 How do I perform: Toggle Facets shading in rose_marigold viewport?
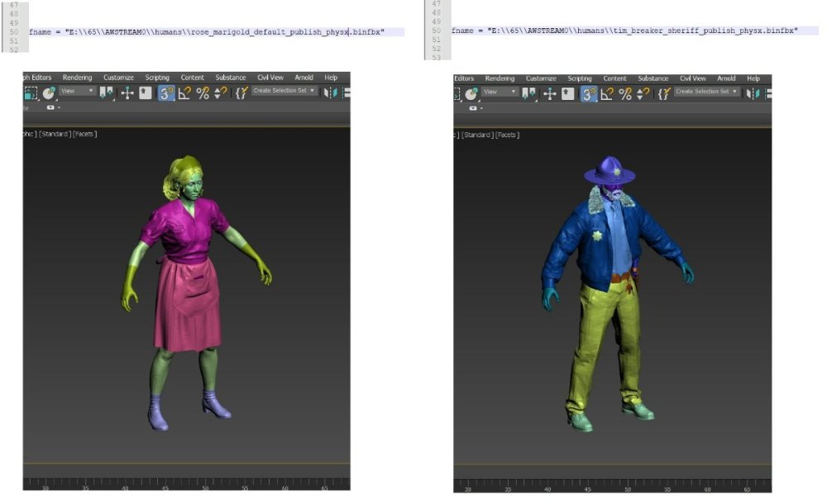[83, 134]
